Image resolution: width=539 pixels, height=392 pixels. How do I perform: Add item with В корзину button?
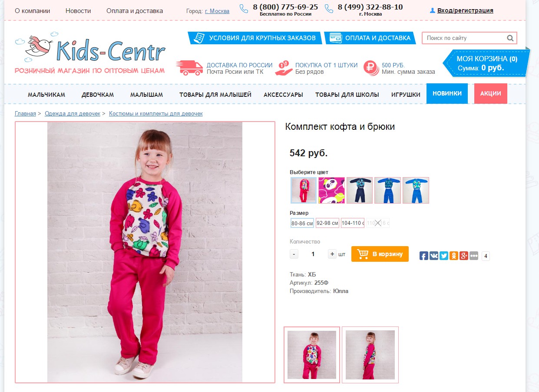[380, 254]
